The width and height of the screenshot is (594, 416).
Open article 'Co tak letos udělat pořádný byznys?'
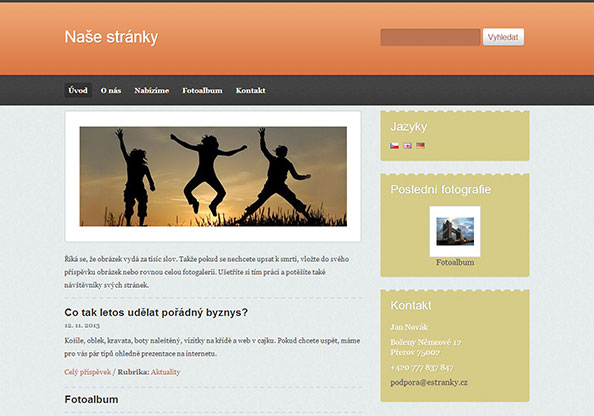pyautogui.click(x=156, y=313)
